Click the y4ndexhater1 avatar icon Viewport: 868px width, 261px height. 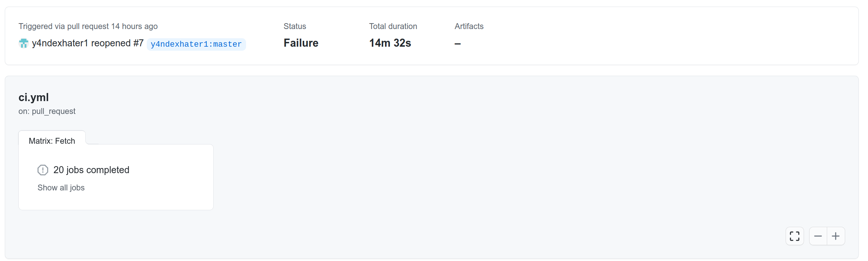tap(24, 43)
